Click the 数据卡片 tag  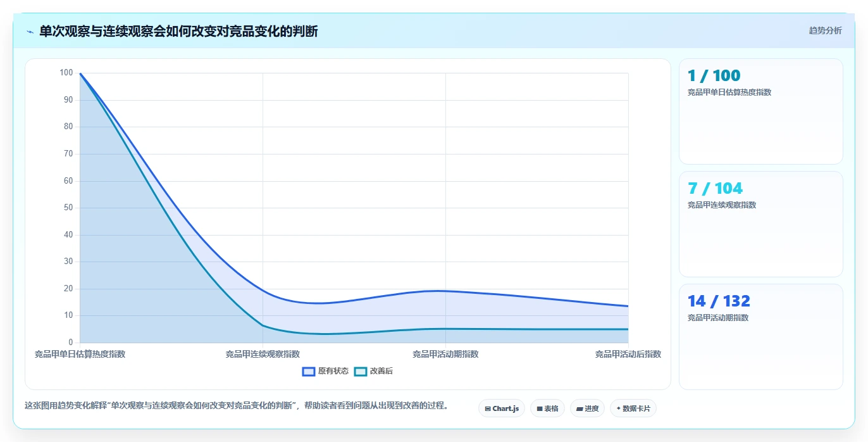tap(633, 408)
